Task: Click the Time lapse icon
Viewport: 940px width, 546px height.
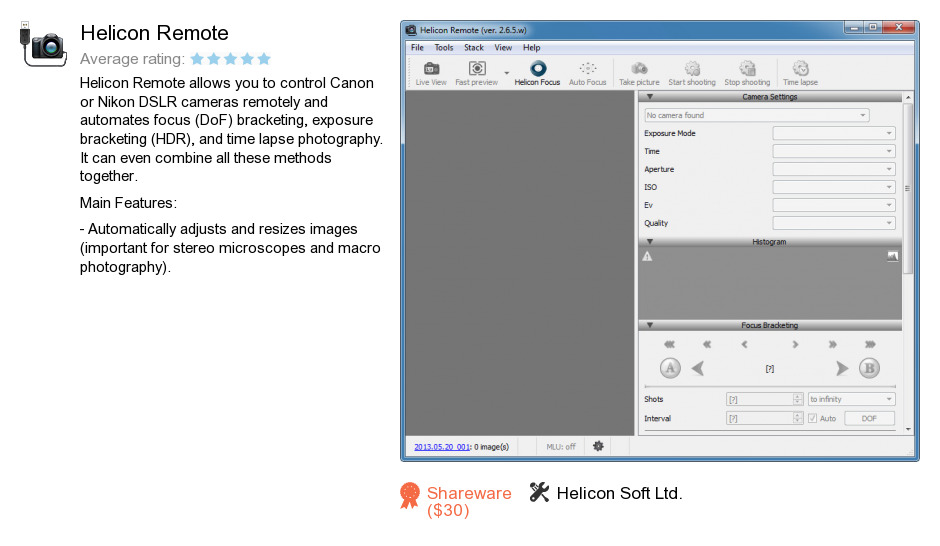Action: tap(800, 74)
